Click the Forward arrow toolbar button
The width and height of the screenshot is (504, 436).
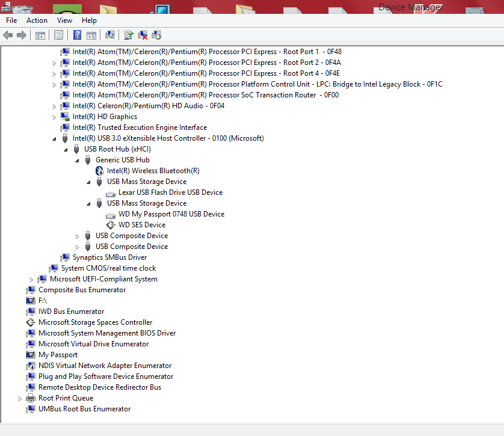click(22, 35)
